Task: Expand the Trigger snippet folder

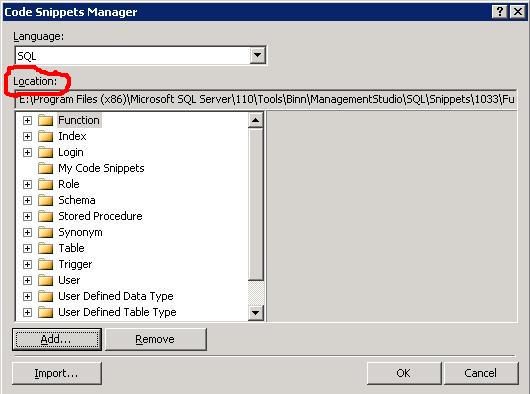Action: (27, 264)
